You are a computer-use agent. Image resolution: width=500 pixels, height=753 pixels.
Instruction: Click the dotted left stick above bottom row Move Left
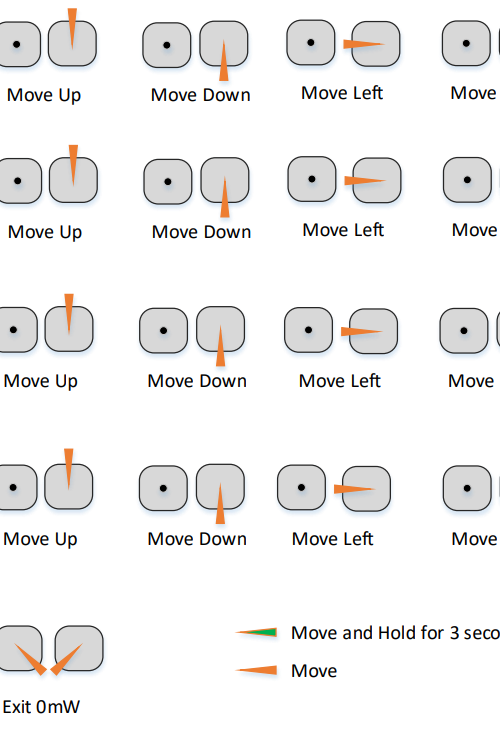pyautogui.click(x=302, y=487)
